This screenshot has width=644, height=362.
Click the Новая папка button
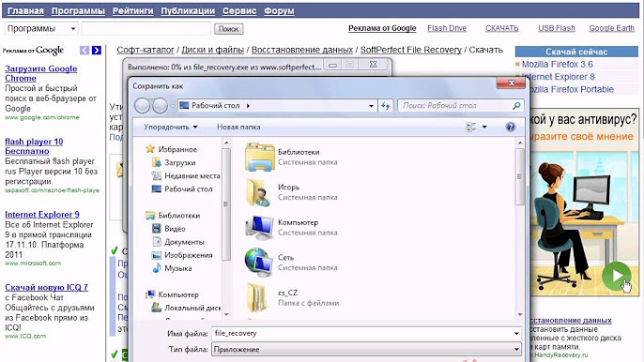pos(238,127)
